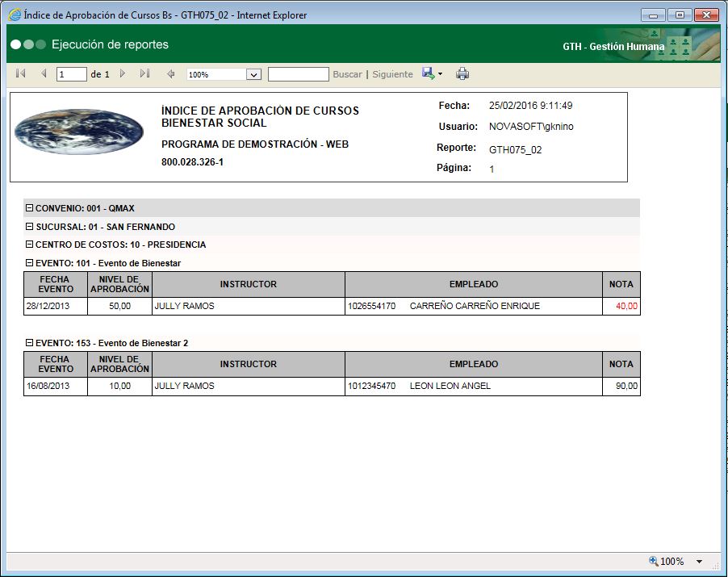Click report code GTH075_02 in header
Viewport: 728px width, 577px height.
point(516,150)
